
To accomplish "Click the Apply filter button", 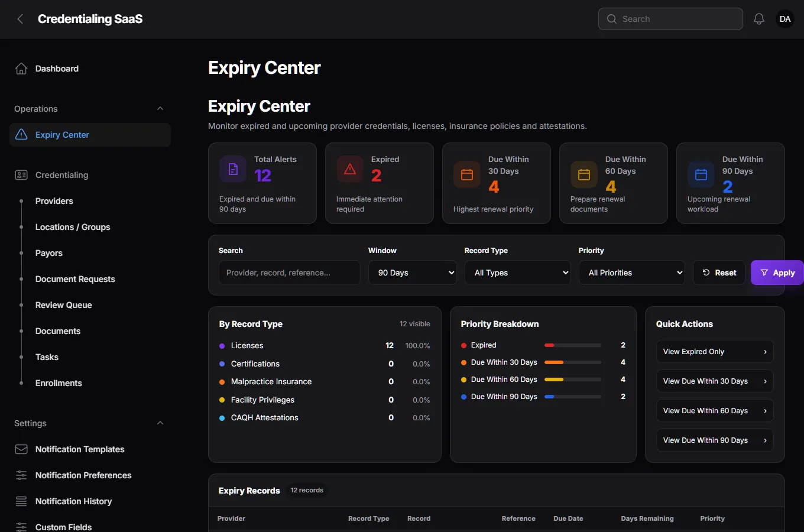I will (777, 273).
